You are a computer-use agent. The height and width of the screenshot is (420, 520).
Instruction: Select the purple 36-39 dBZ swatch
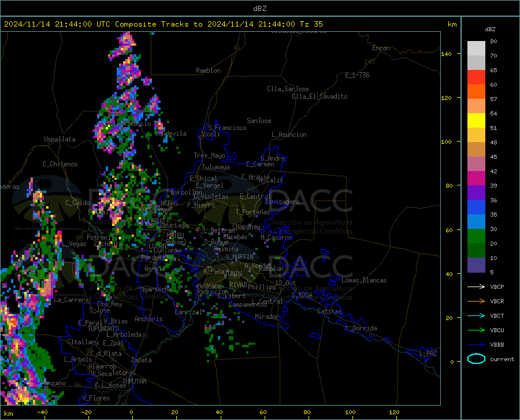click(x=476, y=193)
